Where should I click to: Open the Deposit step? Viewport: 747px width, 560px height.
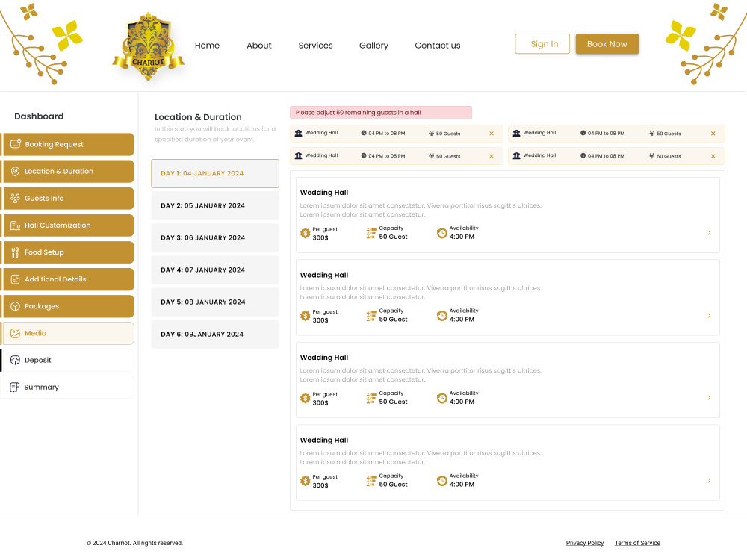click(67, 360)
